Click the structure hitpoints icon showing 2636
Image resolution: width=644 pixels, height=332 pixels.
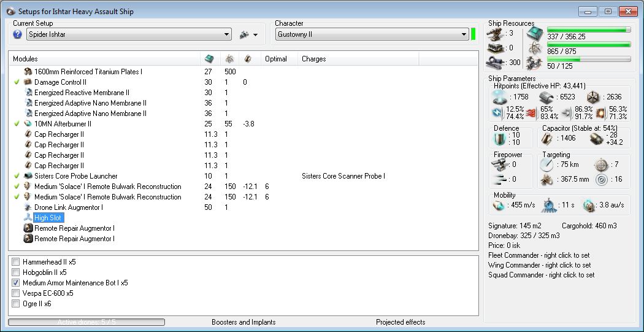(x=593, y=98)
